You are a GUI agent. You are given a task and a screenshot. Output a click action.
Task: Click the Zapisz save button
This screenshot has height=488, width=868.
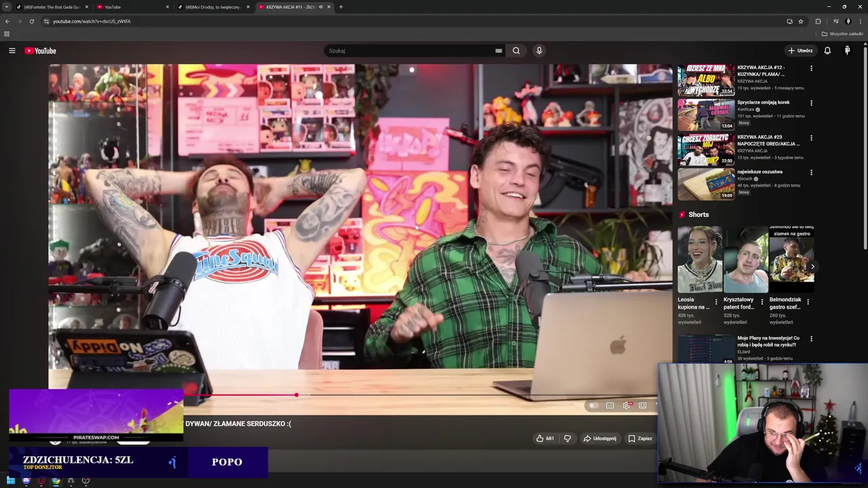point(640,439)
